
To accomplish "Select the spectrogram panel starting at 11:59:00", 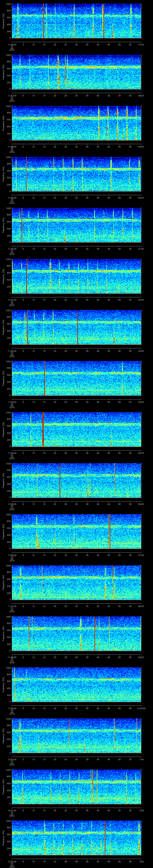I will 76,685.
